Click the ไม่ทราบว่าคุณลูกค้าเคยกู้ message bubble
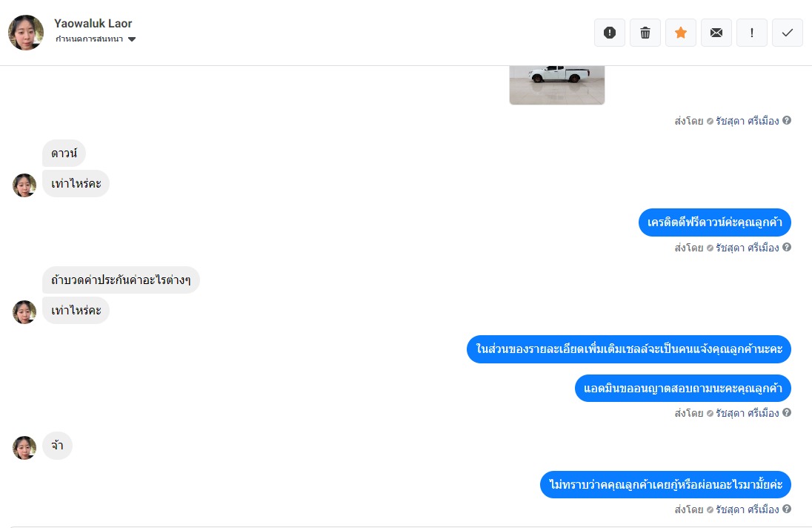The height and width of the screenshot is (528, 812). tap(665, 484)
